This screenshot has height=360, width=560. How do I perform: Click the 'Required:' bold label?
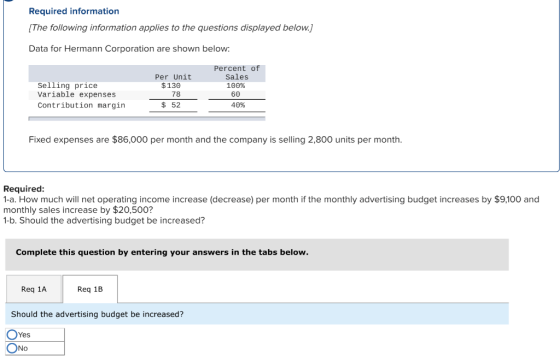click(24, 189)
